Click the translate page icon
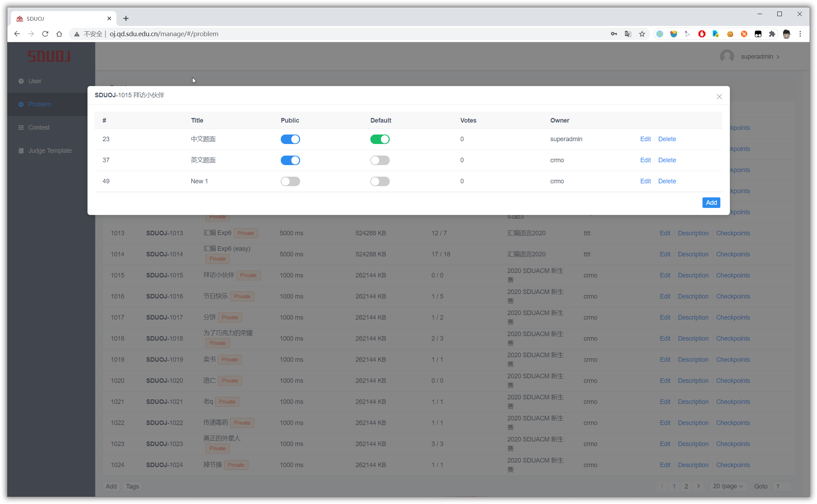Image resolution: width=817 pixels, height=504 pixels. (628, 34)
